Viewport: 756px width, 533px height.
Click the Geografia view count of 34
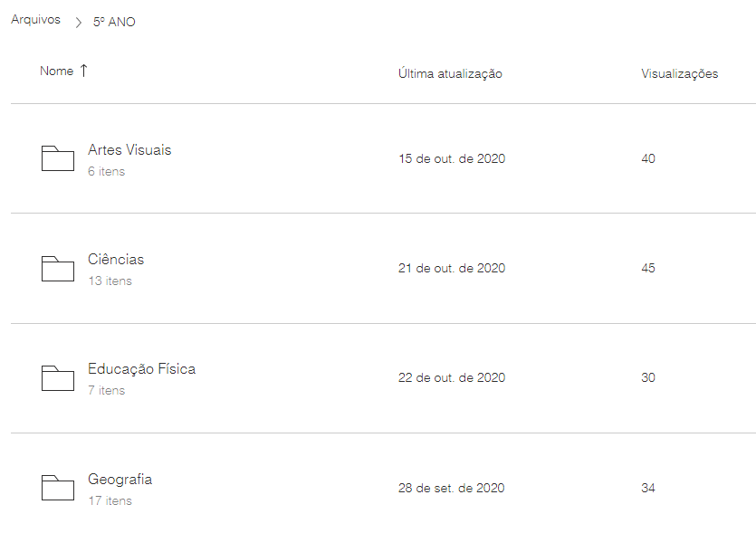[x=648, y=489]
